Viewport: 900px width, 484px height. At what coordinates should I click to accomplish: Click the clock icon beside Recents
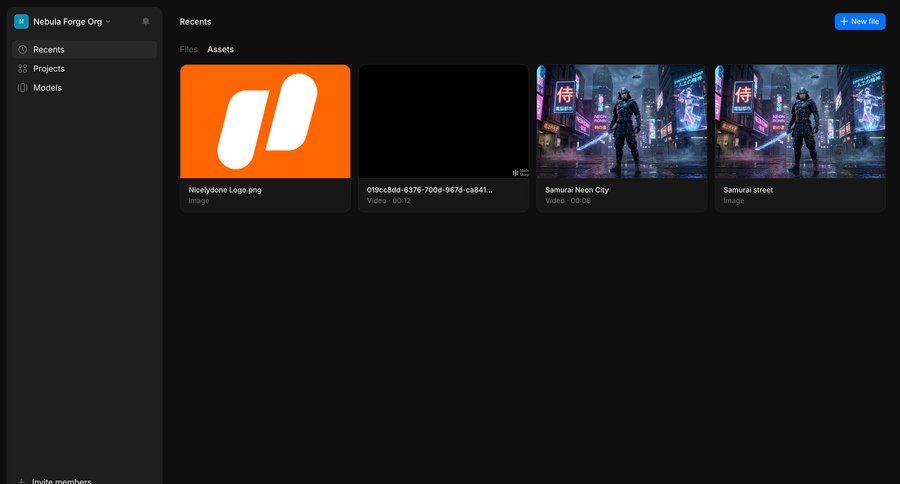point(22,50)
